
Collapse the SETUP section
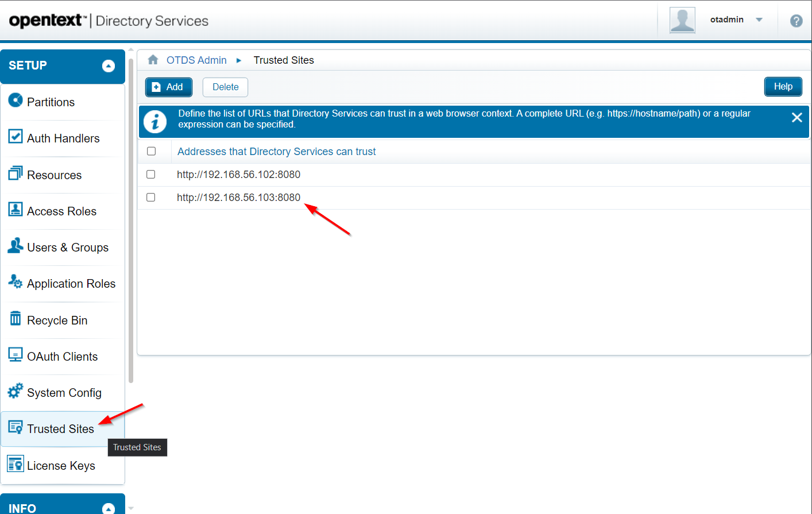(108, 66)
